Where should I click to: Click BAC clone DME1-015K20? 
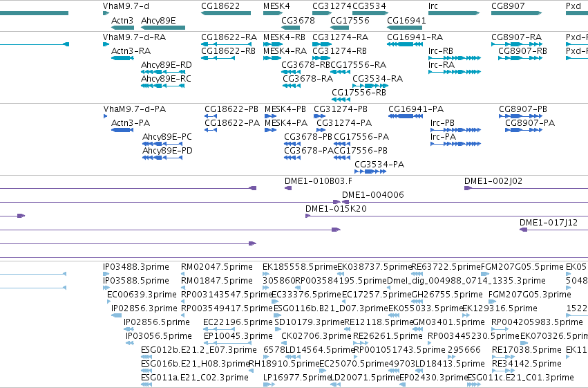pyautogui.click(x=446, y=216)
